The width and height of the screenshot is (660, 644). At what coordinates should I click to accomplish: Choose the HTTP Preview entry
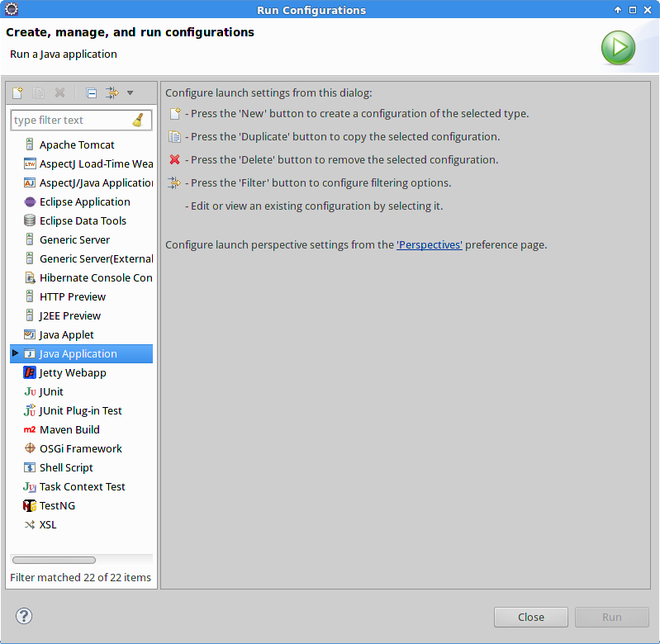click(73, 296)
